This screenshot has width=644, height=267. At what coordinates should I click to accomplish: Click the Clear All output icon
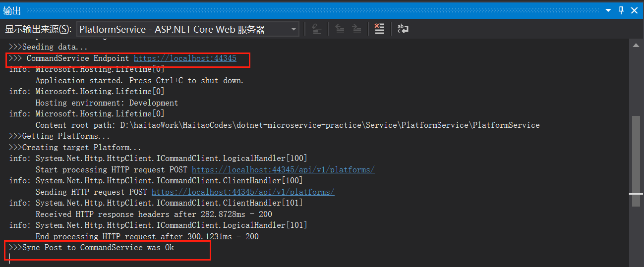tap(379, 29)
